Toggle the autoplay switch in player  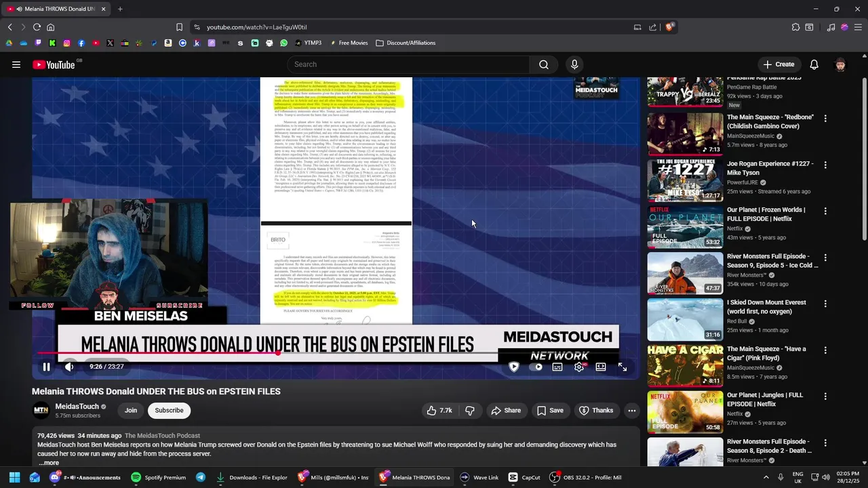pos(536,367)
